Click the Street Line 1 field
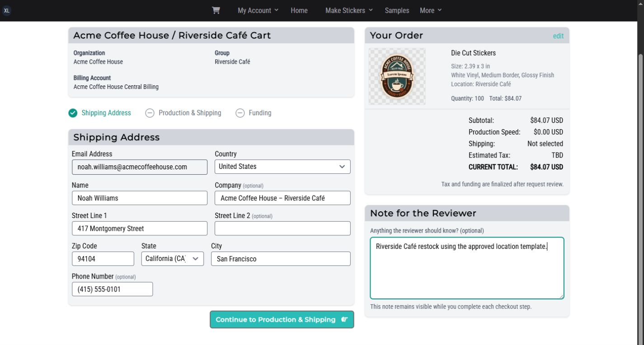This screenshot has height=345, width=644. click(x=140, y=228)
